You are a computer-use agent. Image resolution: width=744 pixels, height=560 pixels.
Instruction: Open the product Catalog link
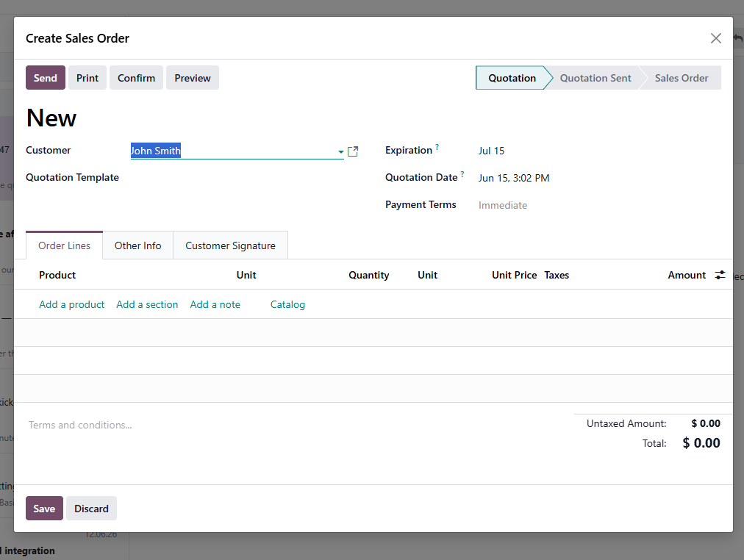click(x=287, y=304)
